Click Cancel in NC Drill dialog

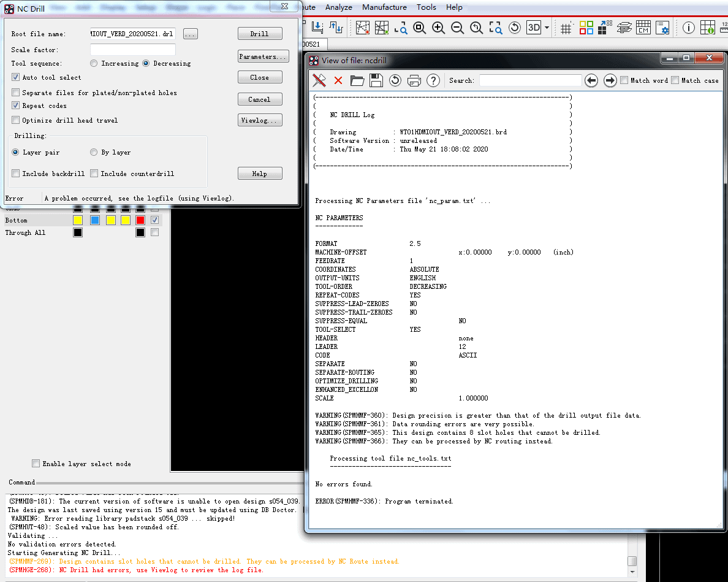[x=260, y=99]
